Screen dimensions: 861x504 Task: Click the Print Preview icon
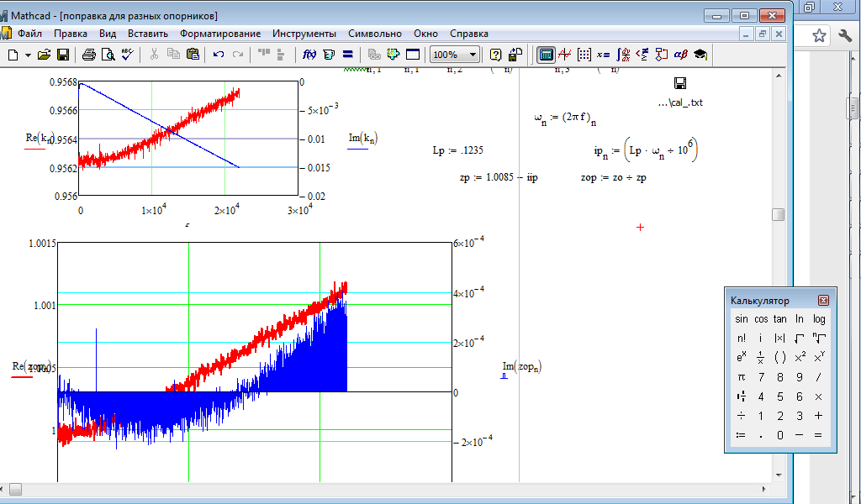click(x=108, y=55)
